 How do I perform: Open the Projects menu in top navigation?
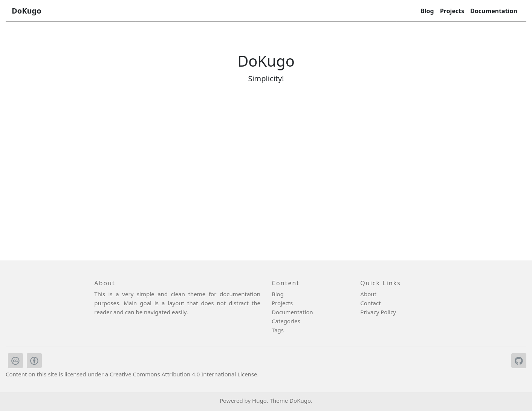click(452, 11)
